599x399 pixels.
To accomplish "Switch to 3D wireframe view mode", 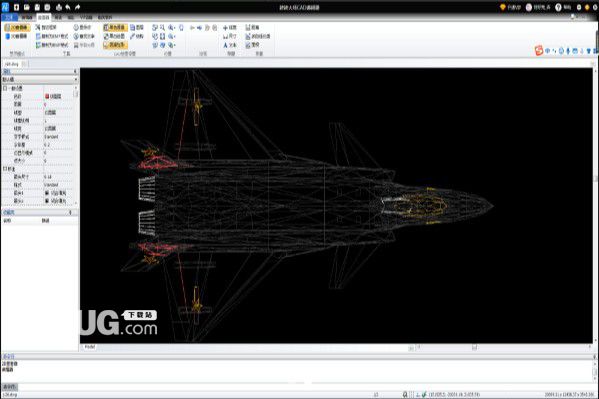I will tap(17, 36).
